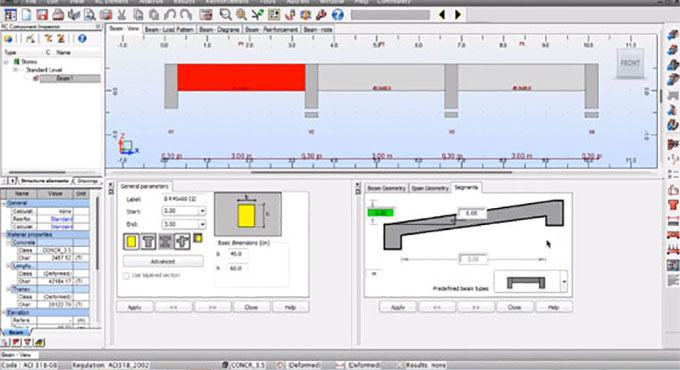Open the End position dropdown
The height and width of the screenshot is (370, 680).
(x=202, y=224)
